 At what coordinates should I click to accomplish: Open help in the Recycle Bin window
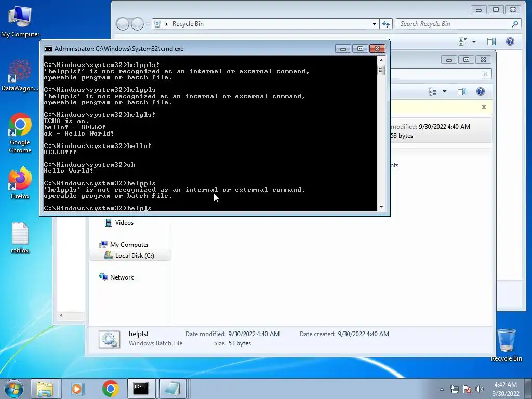[510, 42]
